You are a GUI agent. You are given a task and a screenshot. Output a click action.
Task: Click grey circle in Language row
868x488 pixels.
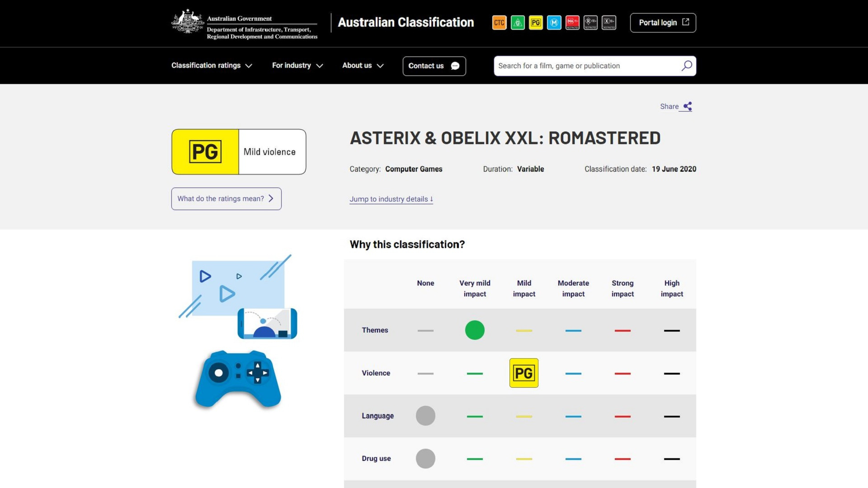(x=425, y=416)
